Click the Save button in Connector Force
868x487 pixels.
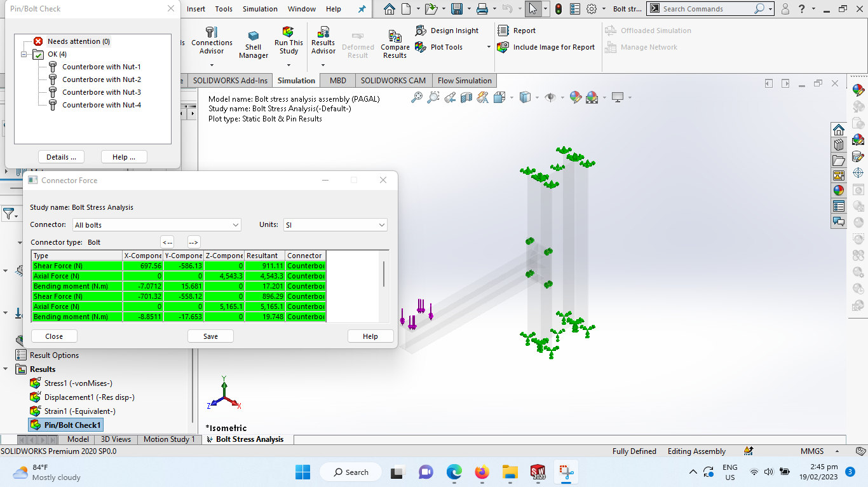(210, 336)
